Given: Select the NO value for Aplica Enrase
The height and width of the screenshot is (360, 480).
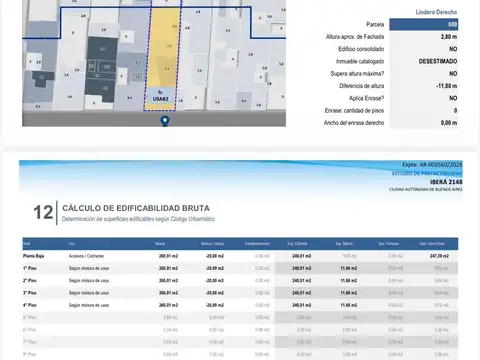Looking at the screenshot, I should tap(453, 98).
